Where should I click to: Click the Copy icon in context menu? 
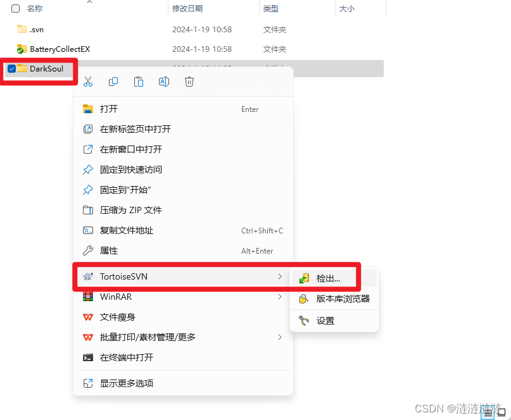(x=113, y=82)
